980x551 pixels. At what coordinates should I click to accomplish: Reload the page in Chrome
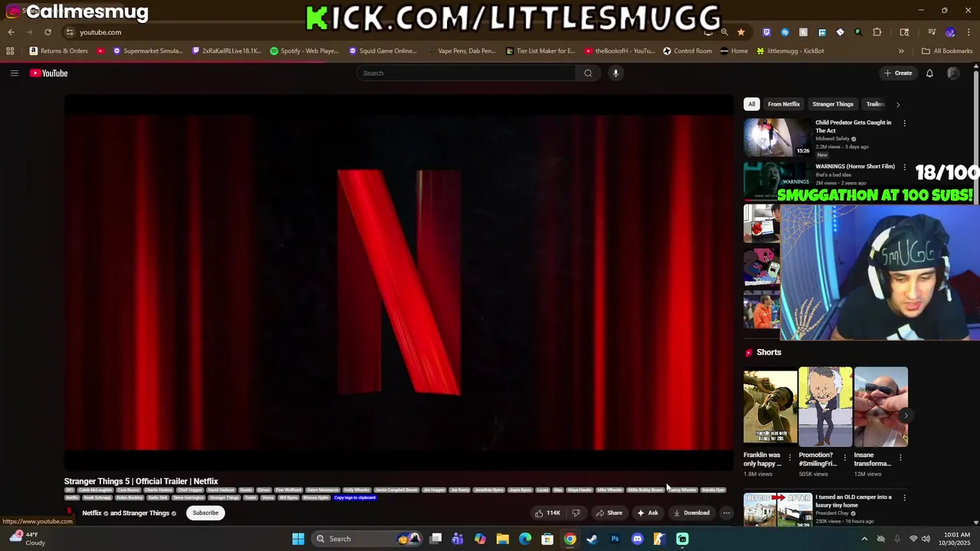pos(47,32)
